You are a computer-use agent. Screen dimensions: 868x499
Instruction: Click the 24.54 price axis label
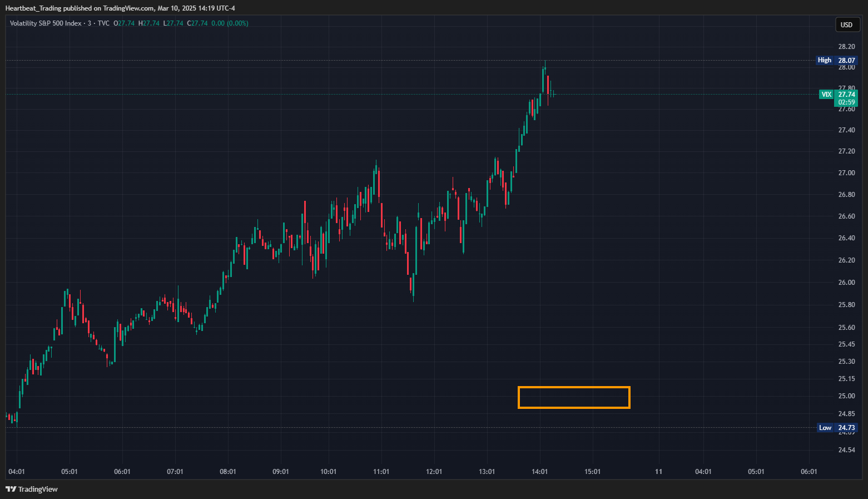[x=846, y=450]
